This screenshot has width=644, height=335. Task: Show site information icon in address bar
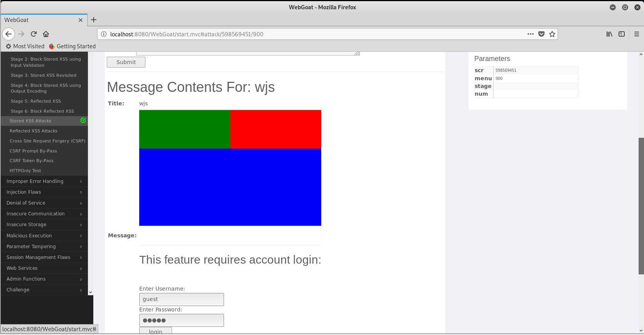(x=104, y=34)
